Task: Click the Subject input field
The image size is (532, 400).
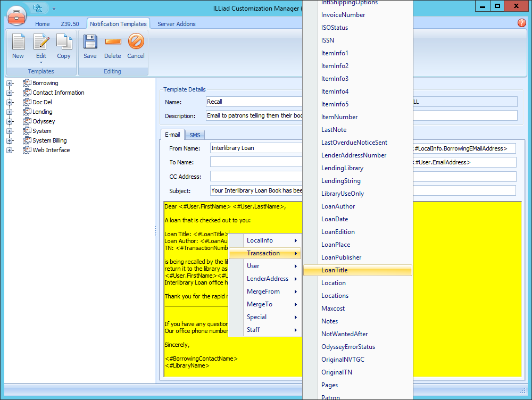Action: coord(255,190)
